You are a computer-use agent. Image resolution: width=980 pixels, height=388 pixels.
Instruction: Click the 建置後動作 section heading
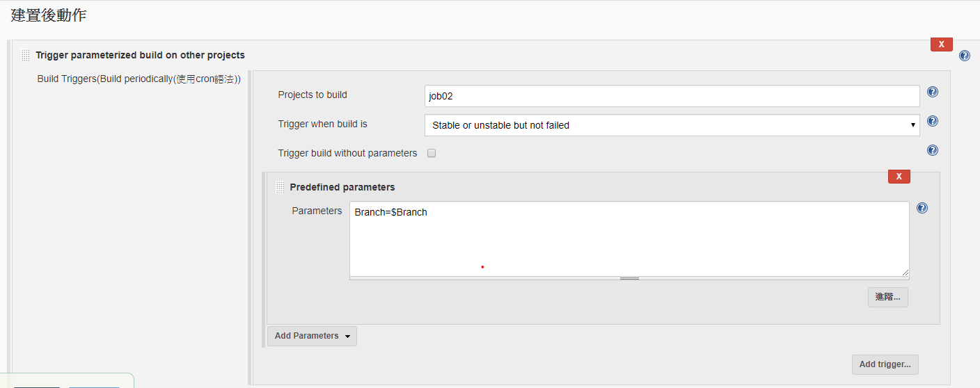click(49, 15)
